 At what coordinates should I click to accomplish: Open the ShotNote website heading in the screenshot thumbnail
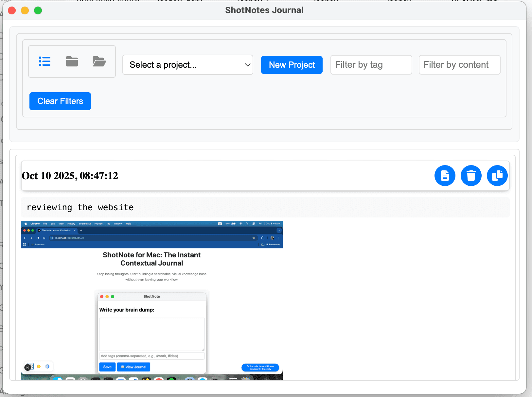pyautogui.click(x=151, y=259)
